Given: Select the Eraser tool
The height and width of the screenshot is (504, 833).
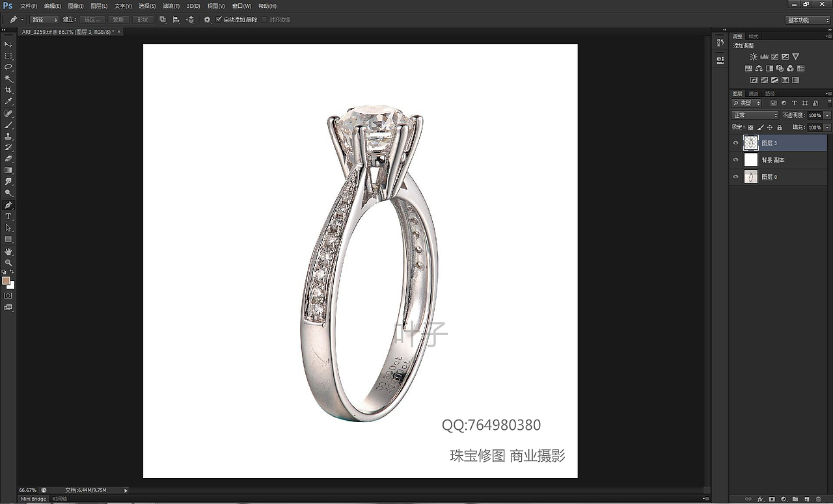Looking at the screenshot, I should [x=8, y=159].
